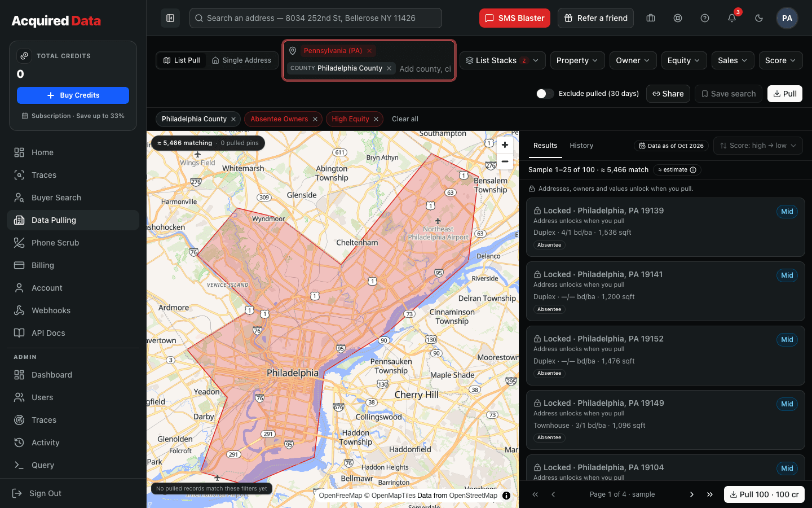Open admin Dashboard in sidebar
The width and height of the screenshot is (812, 508).
point(73,375)
